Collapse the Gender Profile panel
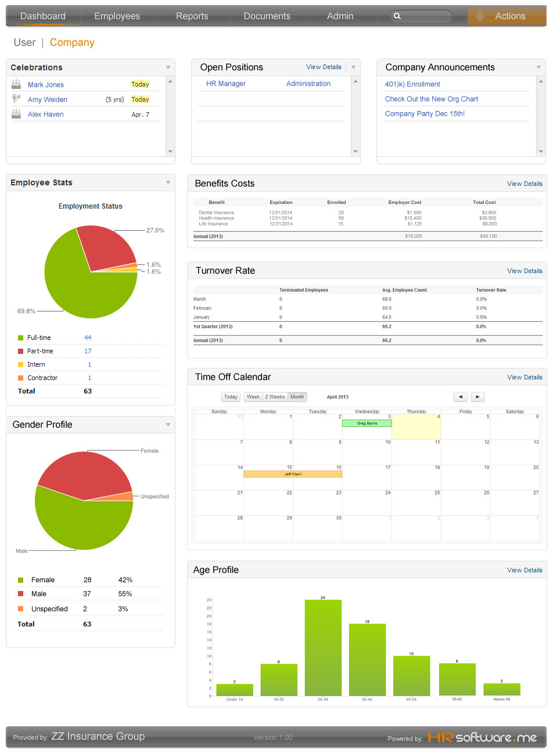553x756 pixels. [x=168, y=425]
